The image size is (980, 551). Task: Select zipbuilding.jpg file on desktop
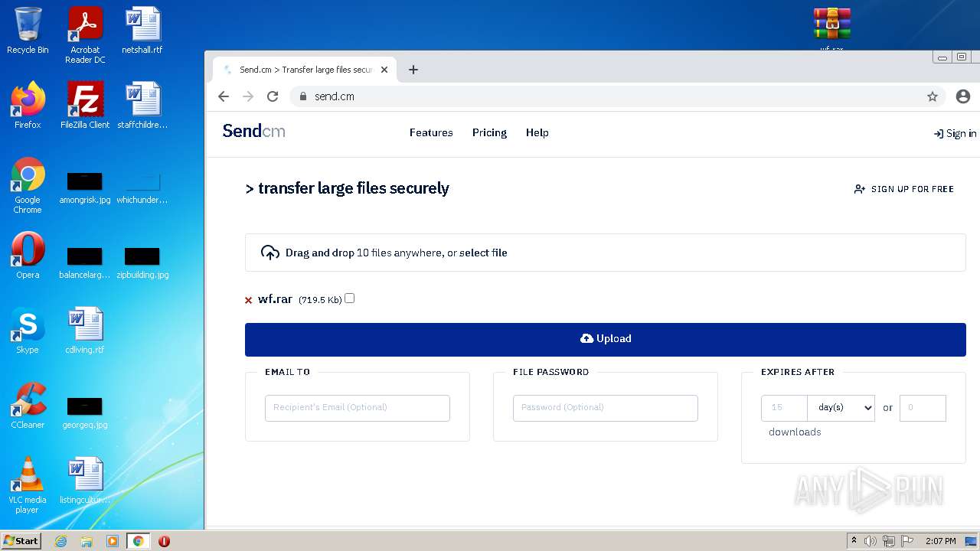tap(142, 262)
